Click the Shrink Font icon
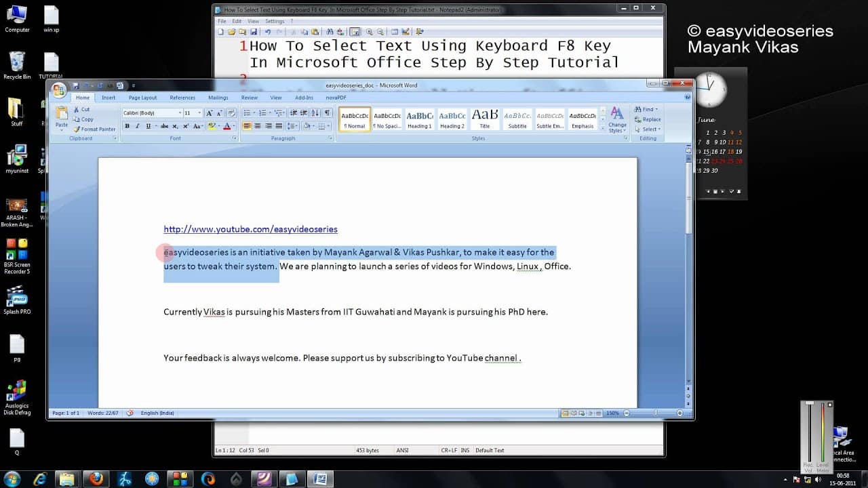Screen dimensions: 868x488 click(x=220, y=113)
